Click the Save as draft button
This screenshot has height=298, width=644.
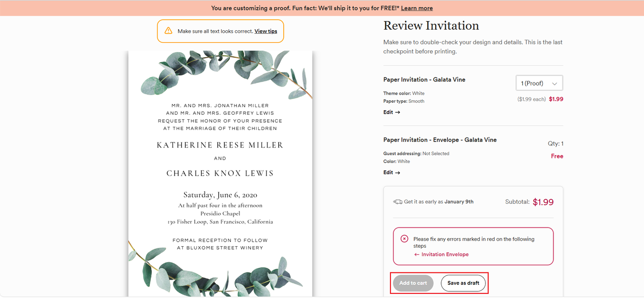tap(463, 283)
